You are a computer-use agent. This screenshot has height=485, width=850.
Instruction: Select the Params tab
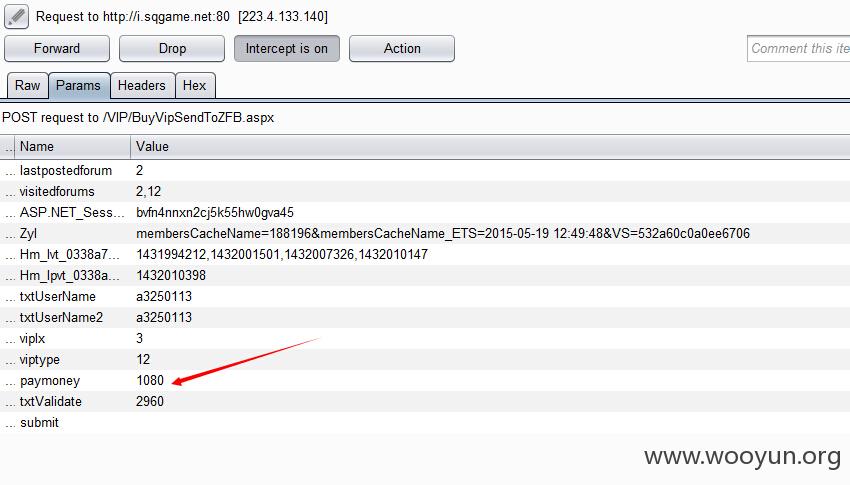pos(79,86)
